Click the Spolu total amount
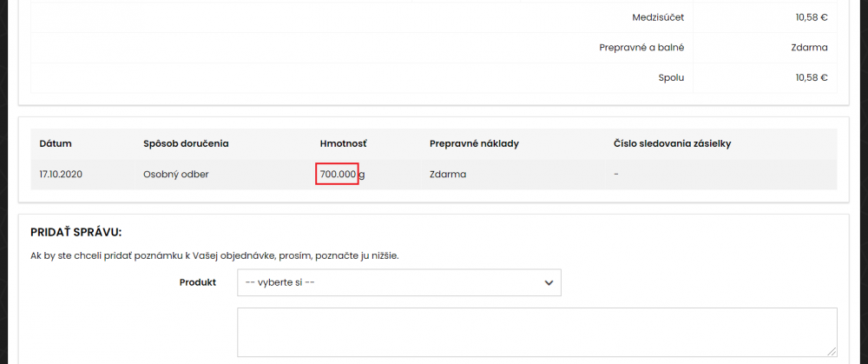This screenshot has height=364, width=868. tap(812, 77)
